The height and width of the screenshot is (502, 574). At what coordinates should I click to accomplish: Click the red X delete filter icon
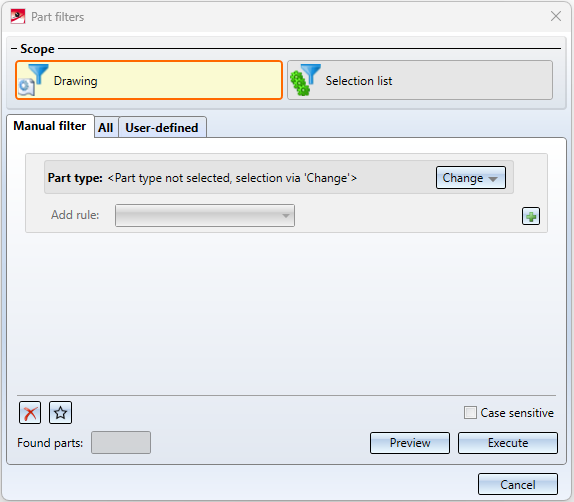pos(30,413)
